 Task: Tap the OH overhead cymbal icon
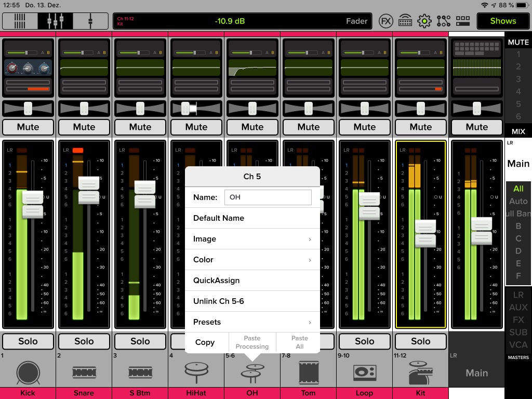[252, 373]
